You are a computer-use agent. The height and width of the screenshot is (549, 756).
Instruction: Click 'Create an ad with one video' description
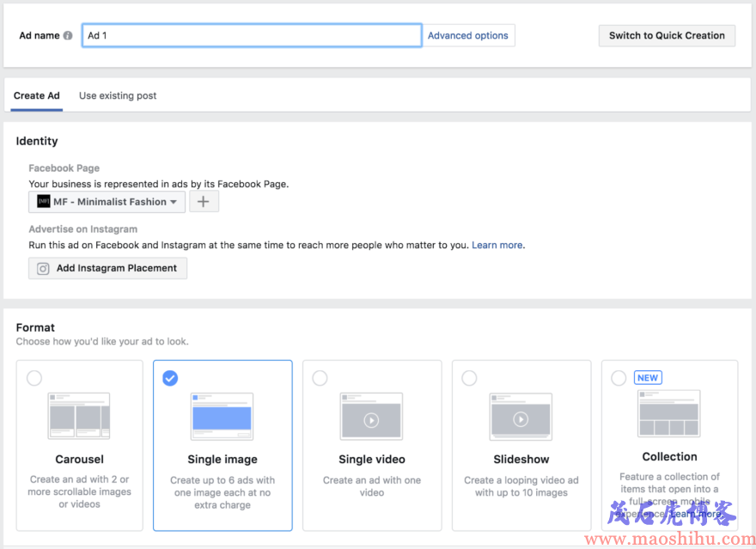pos(372,486)
